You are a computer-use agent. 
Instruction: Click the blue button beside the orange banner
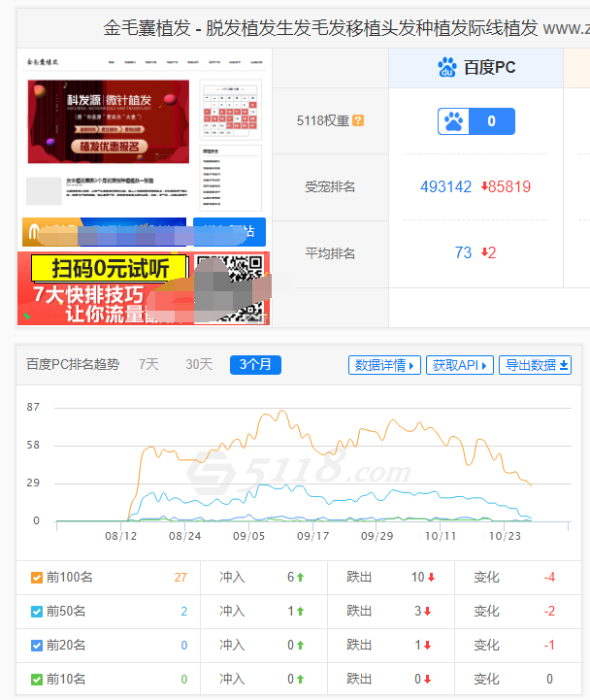pyautogui.click(x=229, y=232)
